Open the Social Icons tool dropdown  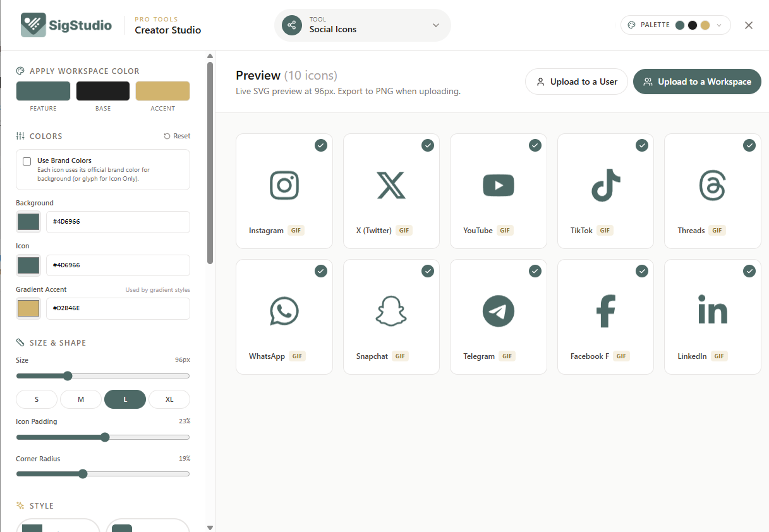(363, 25)
